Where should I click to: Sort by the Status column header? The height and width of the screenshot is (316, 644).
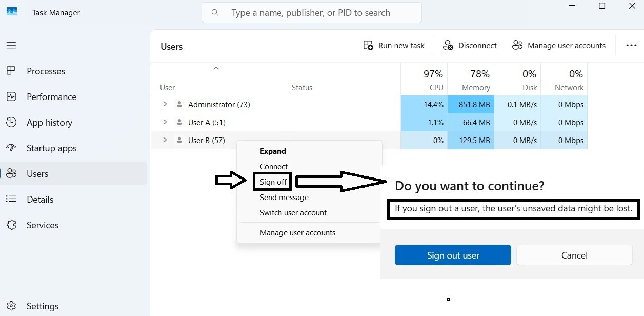pos(344,79)
